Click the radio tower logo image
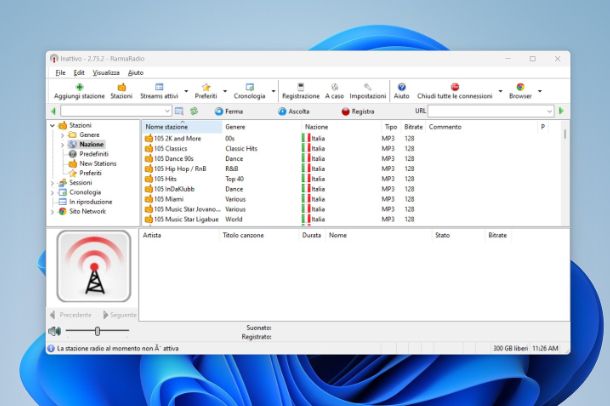 click(x=94, y=266)
